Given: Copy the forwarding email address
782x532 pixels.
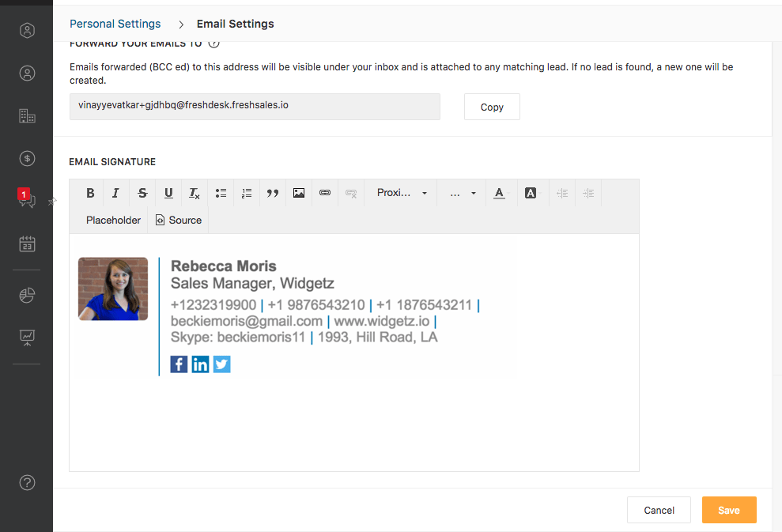Looking at the screenshot, I should [492, 107].
